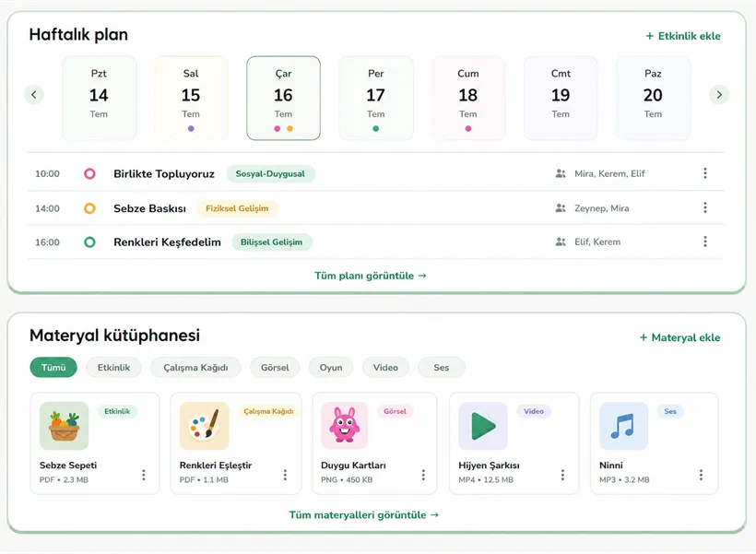
Task: Click participants icon next to Elif, Kerem
Action: tap(561, 242)
